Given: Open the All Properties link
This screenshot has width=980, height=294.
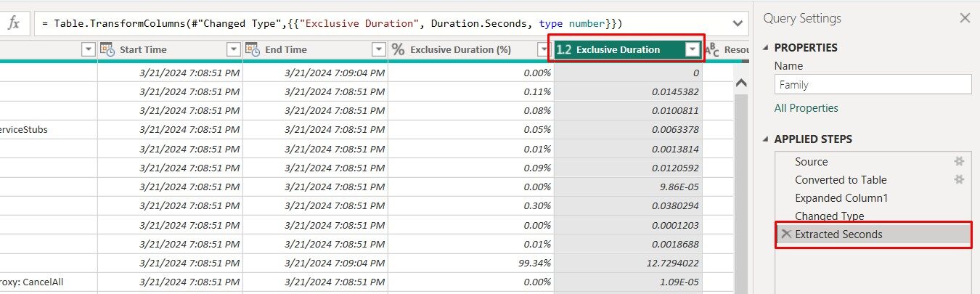Looking at the screenshot, I should click(x=806, y=107).
